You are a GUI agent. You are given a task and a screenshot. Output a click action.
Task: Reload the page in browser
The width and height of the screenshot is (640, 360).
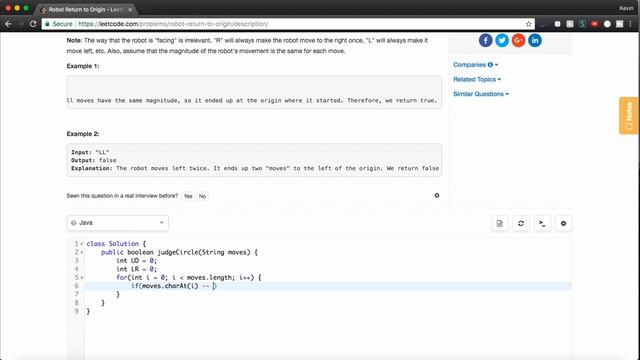click(33, 24)
